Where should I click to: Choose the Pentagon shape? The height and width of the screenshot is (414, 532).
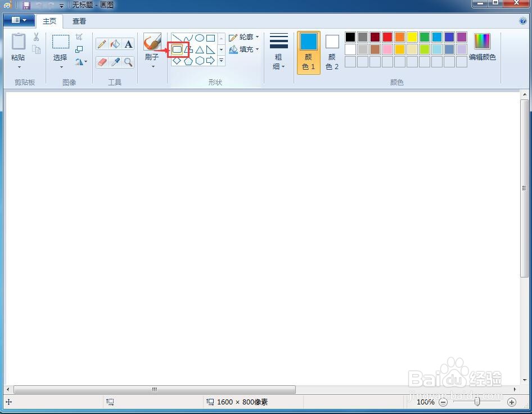[188, 61]
